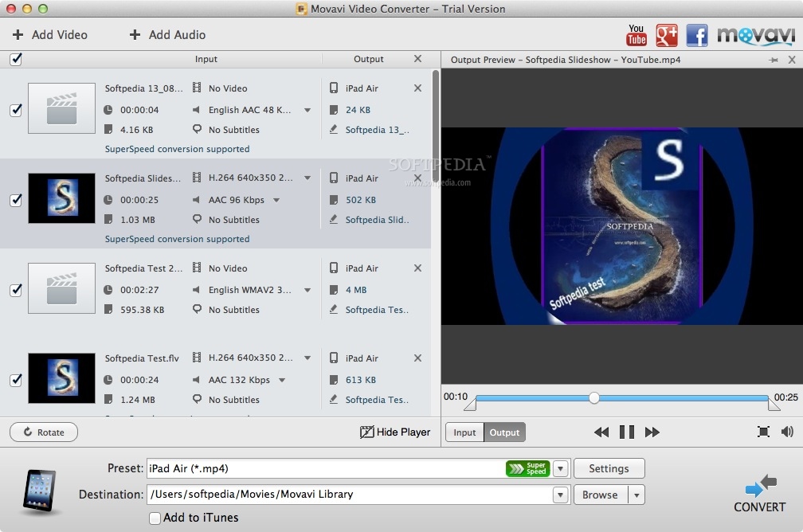Image resolution: width=803 pixels, height=532 pixels.
Task: Open the Google Plus icon
Action: pos(666,35)
